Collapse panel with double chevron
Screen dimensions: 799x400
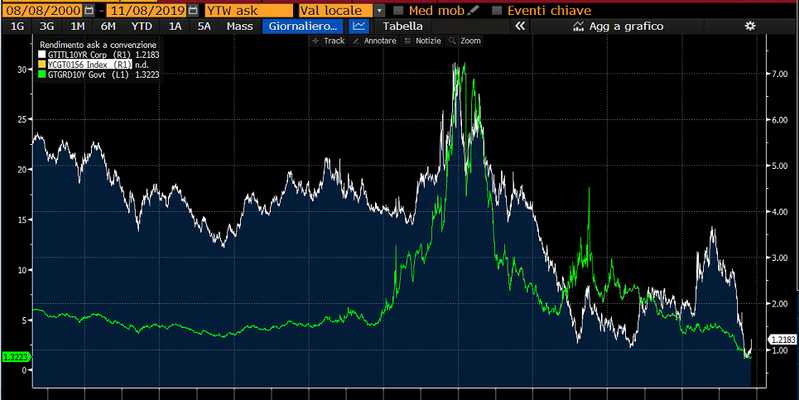tap(520, 26)
